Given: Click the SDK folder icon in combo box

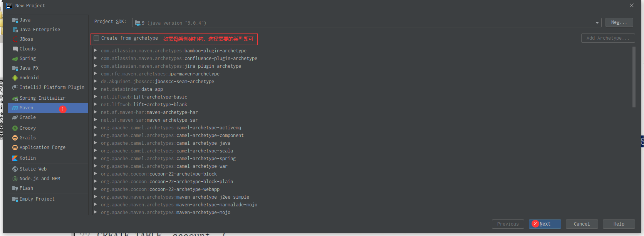Looking at the screenshot, I should point(138,23).
